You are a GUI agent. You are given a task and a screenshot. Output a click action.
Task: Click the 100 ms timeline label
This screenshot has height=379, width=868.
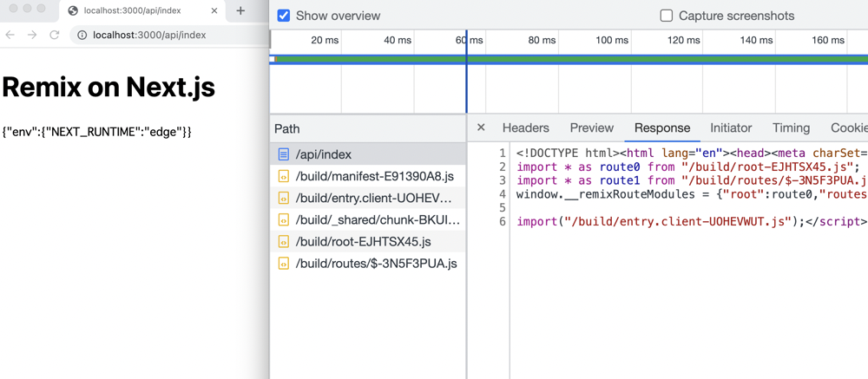pos(612,40)
